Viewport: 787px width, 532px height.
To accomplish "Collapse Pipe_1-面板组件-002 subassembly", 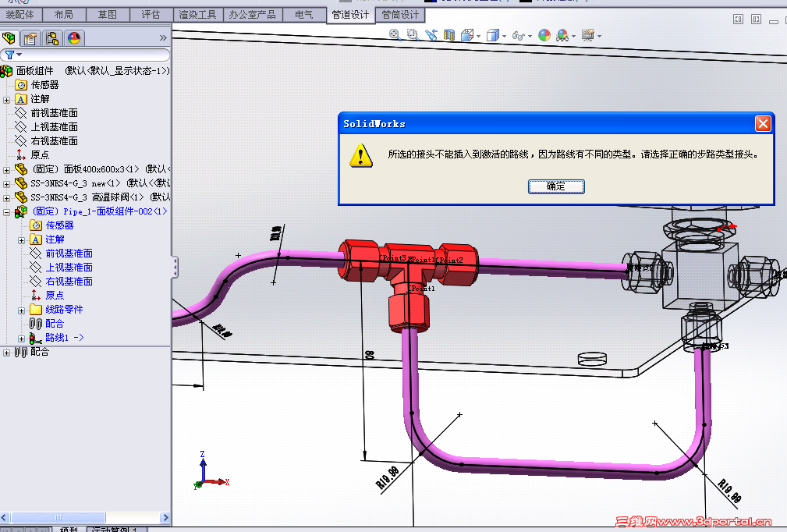I will click(6, 212).
